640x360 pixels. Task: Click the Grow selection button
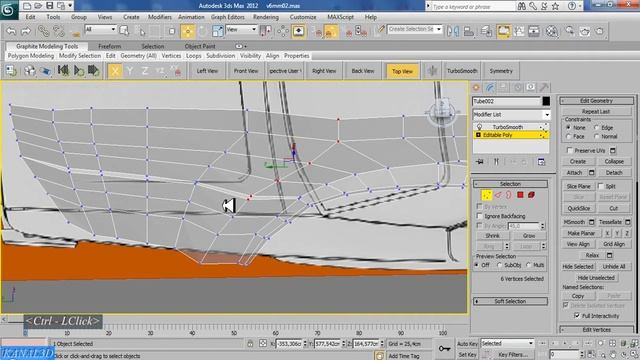point(529,236)
